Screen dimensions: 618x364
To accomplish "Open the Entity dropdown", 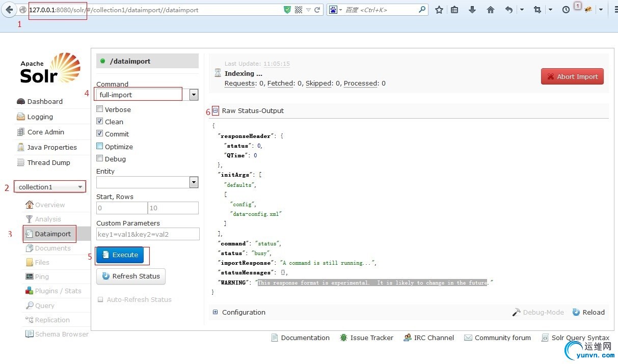I will point(147,182).
